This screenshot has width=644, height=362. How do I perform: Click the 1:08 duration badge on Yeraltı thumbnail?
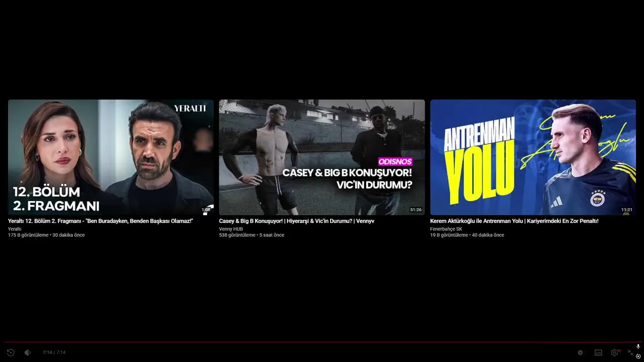pos(206,210)
